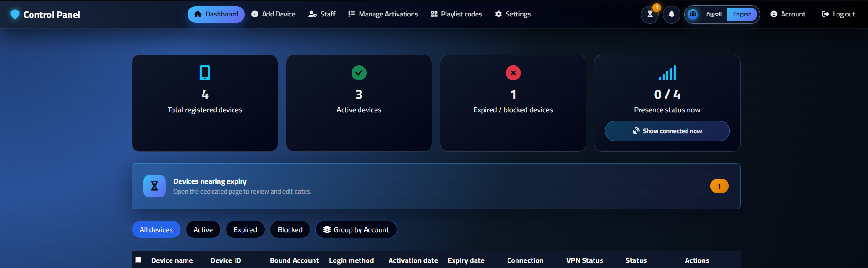Filter by Blocked devices
The image size is (868, 268).
pos(290,229)
